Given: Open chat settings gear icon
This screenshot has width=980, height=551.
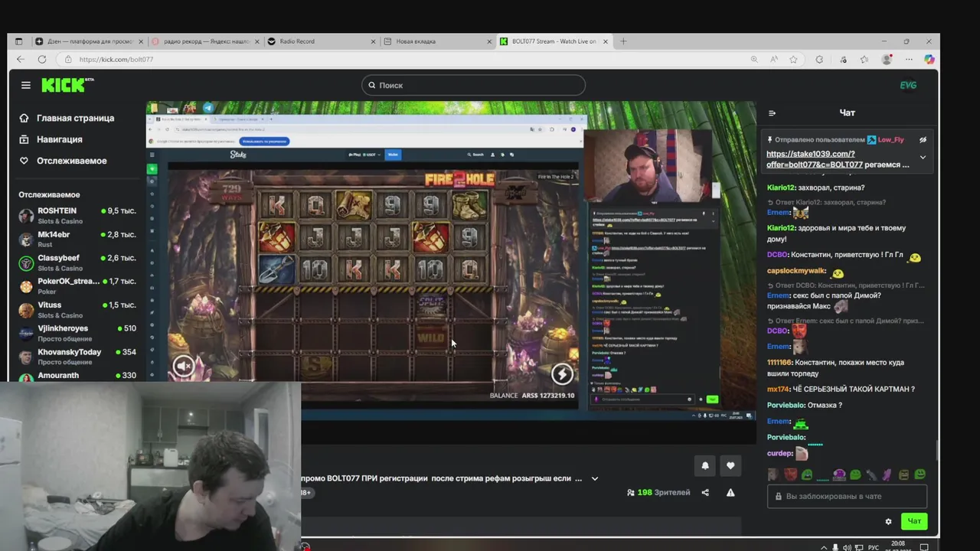Looking at the screenshot, I should 888,521.
